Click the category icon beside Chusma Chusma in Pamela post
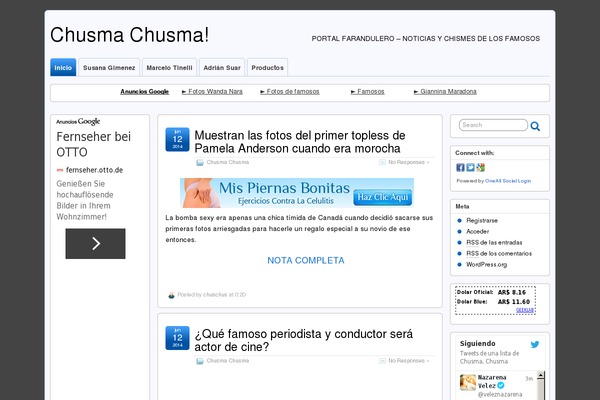The image size is (600, 400). coord(200,163)
